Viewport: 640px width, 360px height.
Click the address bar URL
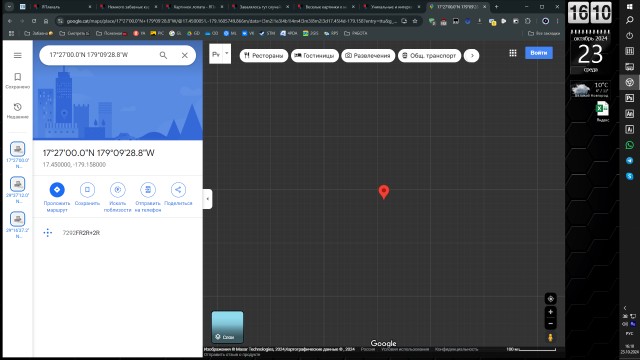(x=231, y=21)
